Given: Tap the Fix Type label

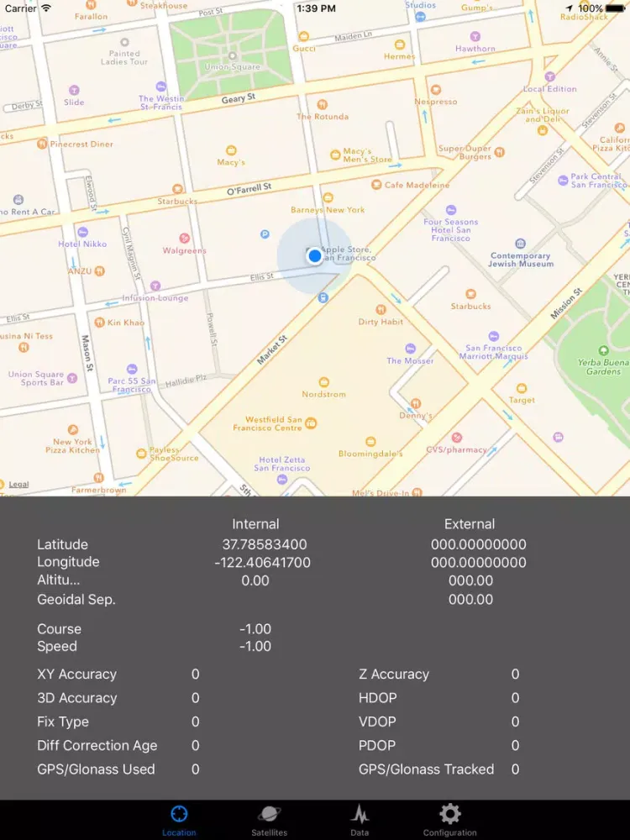Looking at the screenshot, I should [x=63, y=722].
